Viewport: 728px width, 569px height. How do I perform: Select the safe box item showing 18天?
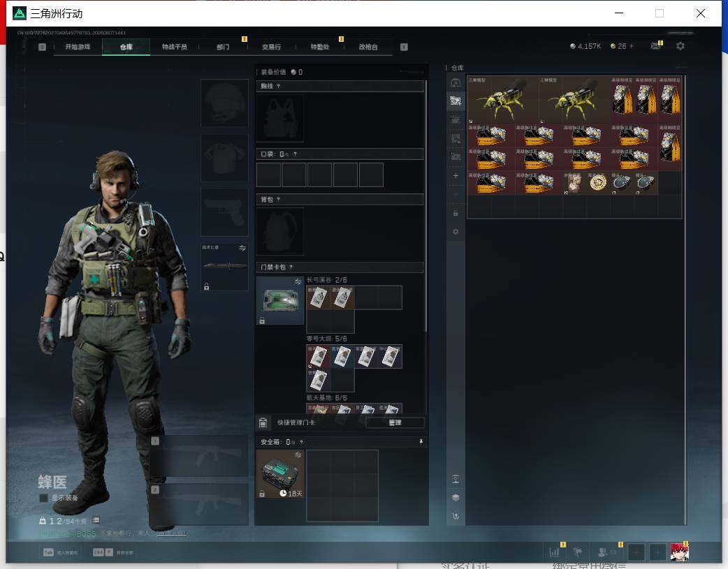coord(280,474)
